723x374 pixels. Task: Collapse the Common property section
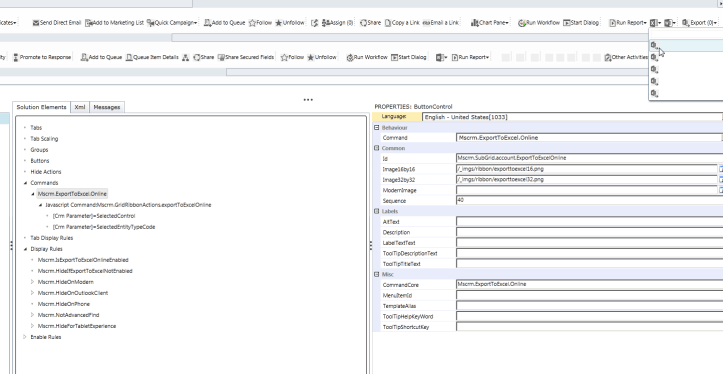(x=377, y=148)
